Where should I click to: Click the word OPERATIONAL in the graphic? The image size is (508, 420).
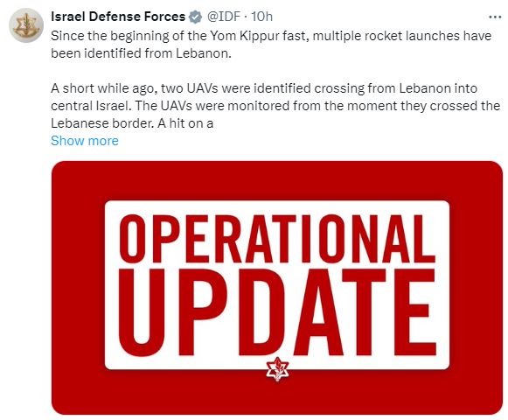[277, 239]
